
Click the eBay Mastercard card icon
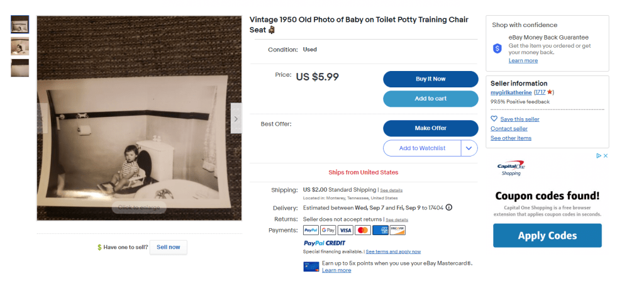coord(311,267)
